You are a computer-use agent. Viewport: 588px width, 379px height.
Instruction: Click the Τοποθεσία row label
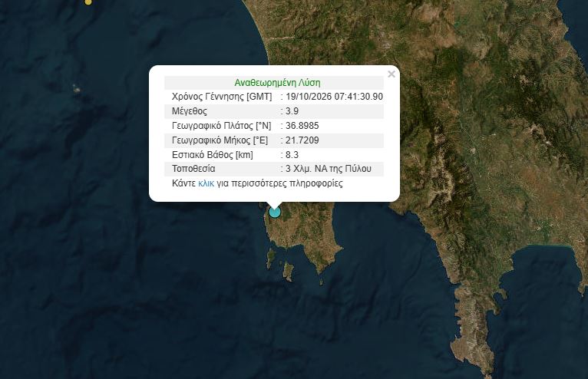193,169
